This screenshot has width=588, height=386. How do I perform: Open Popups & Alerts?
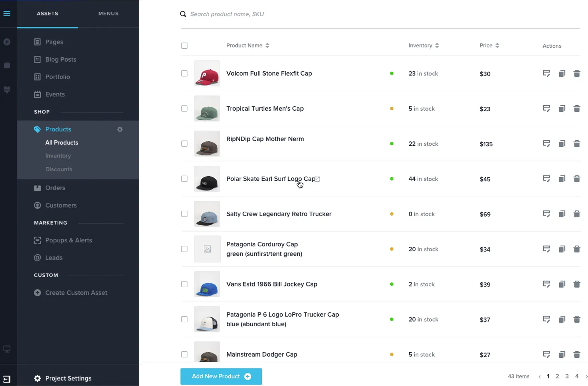click(63, 240)
